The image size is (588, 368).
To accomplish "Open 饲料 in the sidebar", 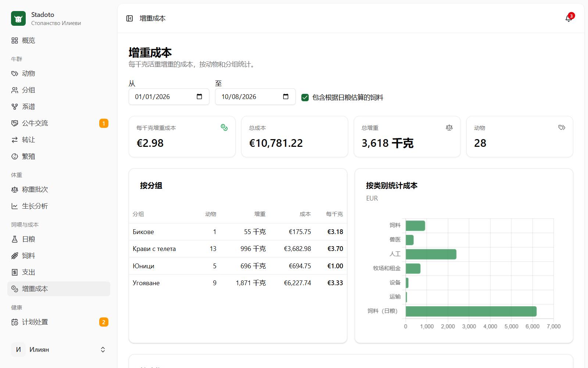I will (59, 256).
